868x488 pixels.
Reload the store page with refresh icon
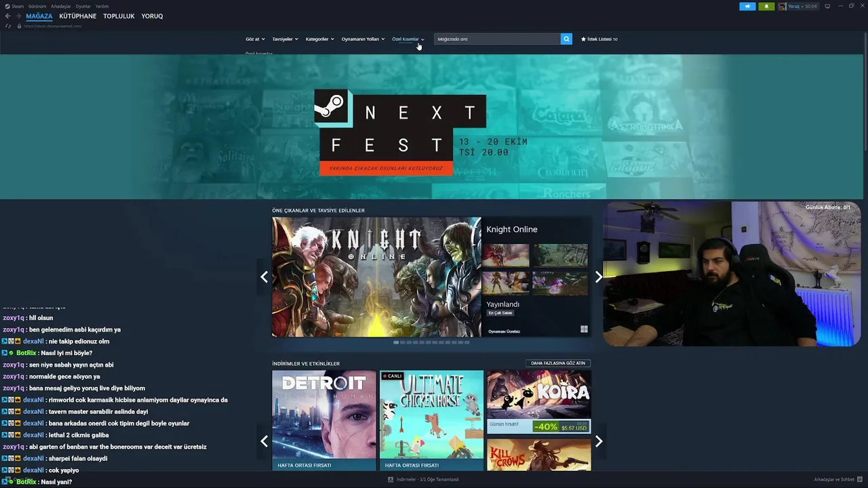[8, 26]
